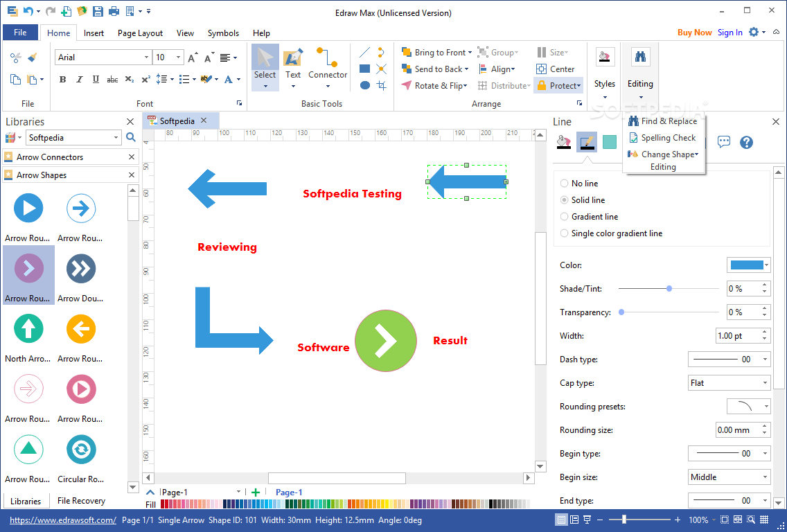Click the Bring to Front button
787x532 pixels.
pyautogui.click(x=436, y=52)
